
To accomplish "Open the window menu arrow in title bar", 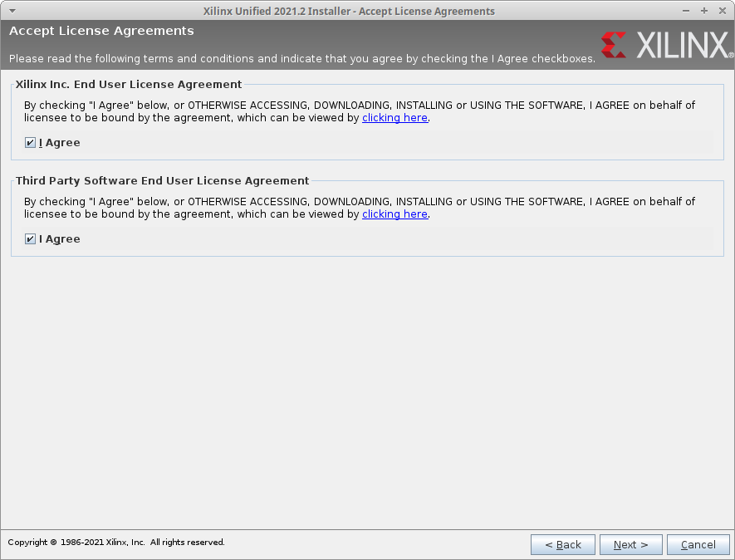I will [12, 11].
